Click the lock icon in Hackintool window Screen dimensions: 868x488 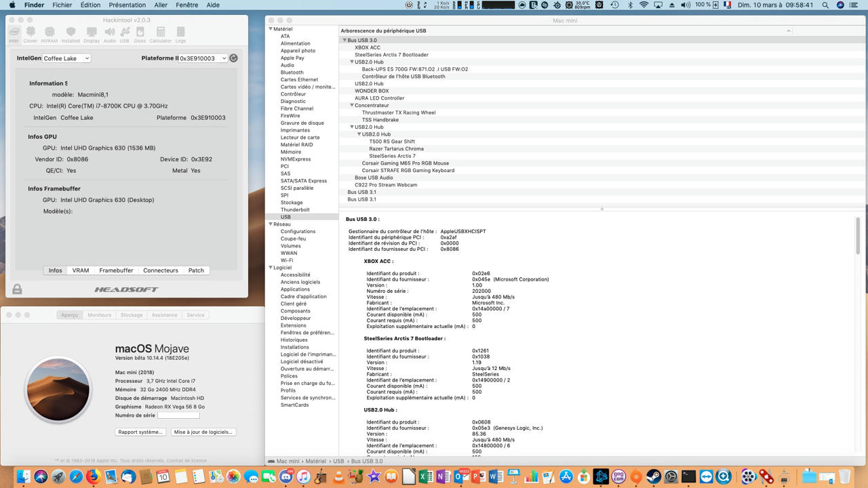(x=17, y=289)
